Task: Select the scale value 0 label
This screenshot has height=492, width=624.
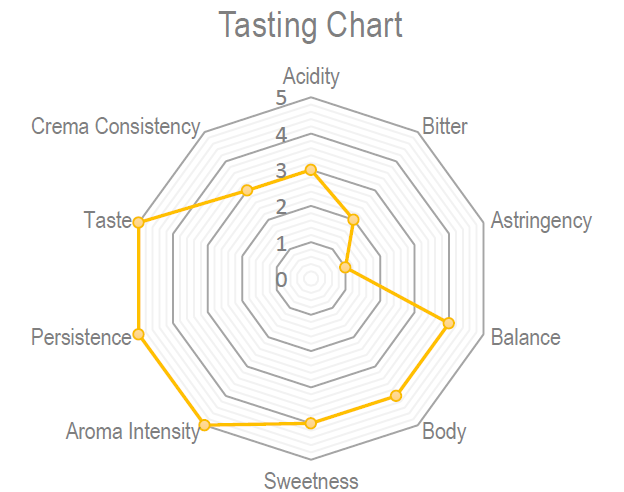Action: coord(281,279)
